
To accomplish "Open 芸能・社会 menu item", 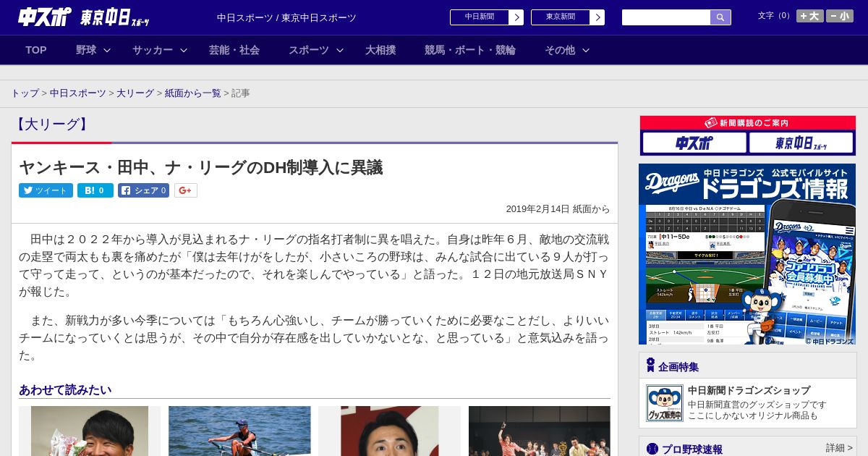I will click(x=234, y=50).
